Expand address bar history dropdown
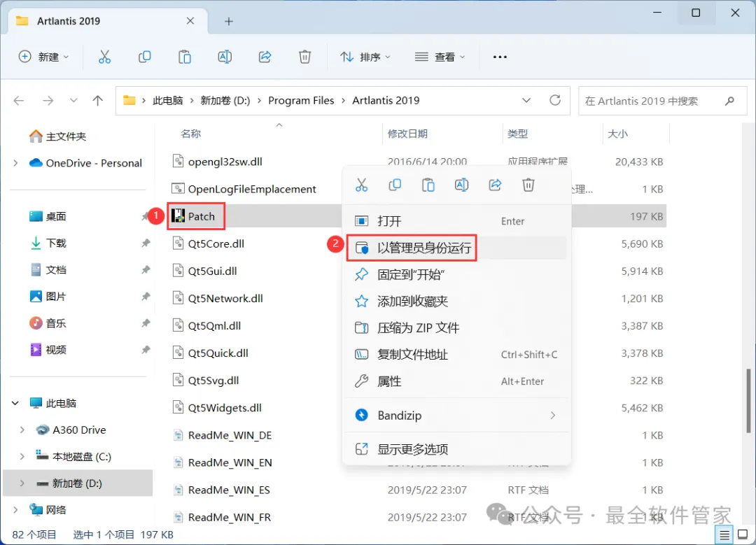Viewport: 756px width, 545px height. tap(526, 100)
